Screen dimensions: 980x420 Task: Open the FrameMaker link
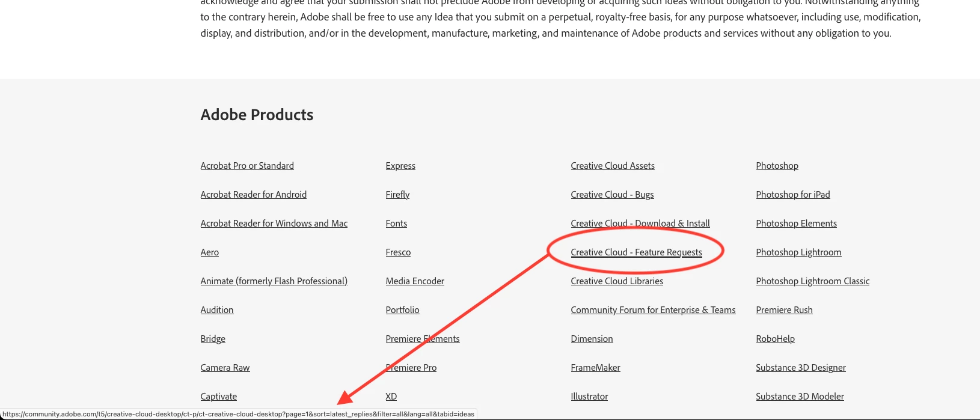[x=595, y=368]
